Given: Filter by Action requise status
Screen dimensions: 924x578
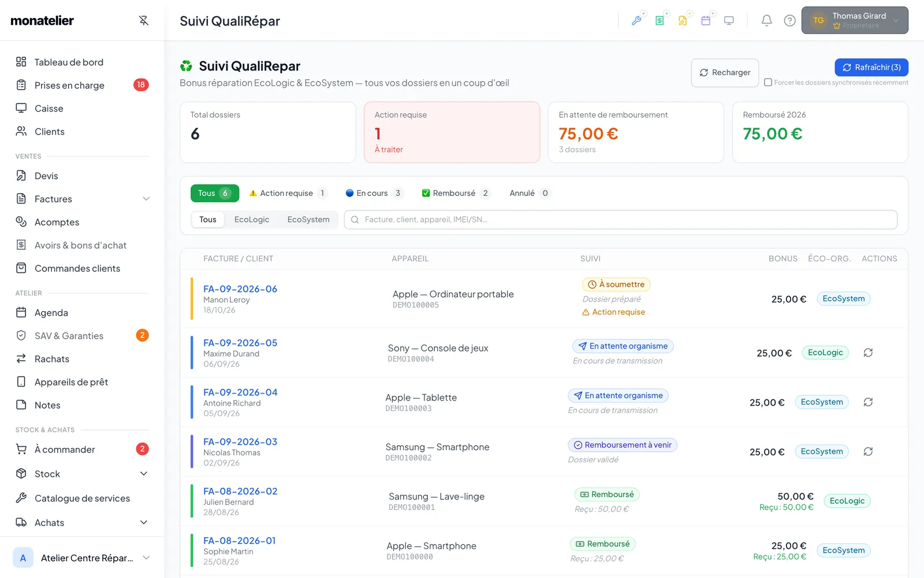Looking at the screenshot, I should (288, 193).
